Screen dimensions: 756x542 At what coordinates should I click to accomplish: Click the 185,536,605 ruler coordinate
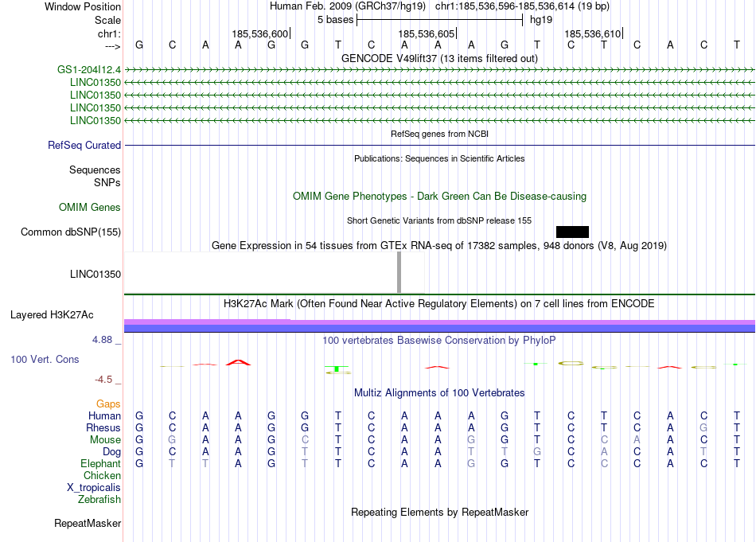pyautogui.click(x=427, y=33)
